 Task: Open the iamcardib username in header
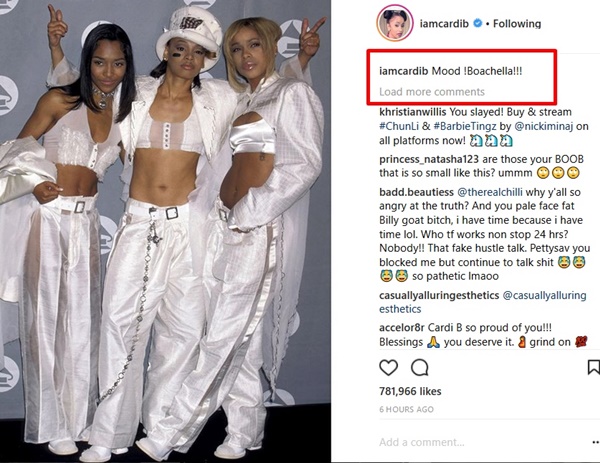[444, 24]
